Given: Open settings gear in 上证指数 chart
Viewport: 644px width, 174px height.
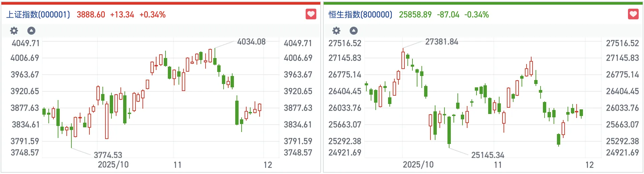Looking at the screenshot, I should click(x=14, y=31).
